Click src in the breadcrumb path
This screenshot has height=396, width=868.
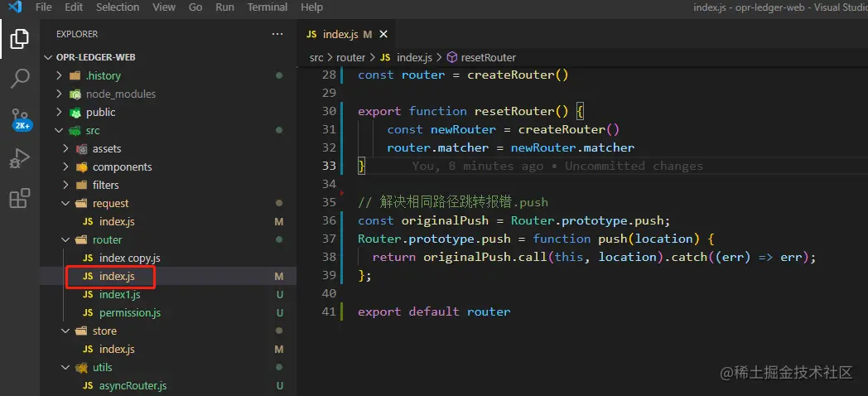[316, 58]
